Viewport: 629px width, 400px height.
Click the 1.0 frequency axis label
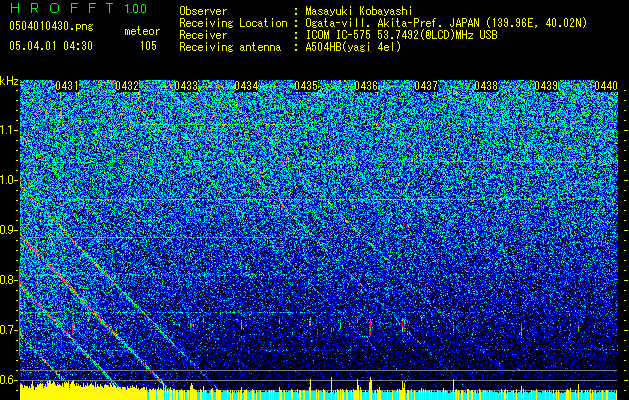pyautogui.click(x=9, y=180)
